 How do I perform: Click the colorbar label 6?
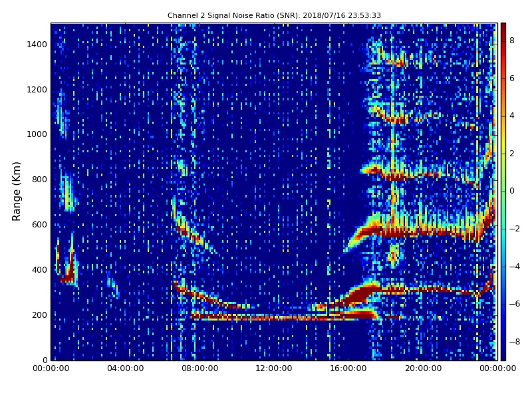click(512, 78)
